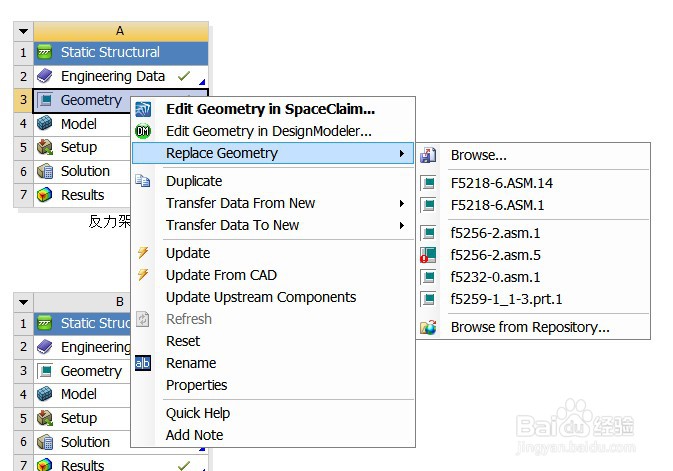
Task: Click Setup icon in system A
Action: coord(45,147)
